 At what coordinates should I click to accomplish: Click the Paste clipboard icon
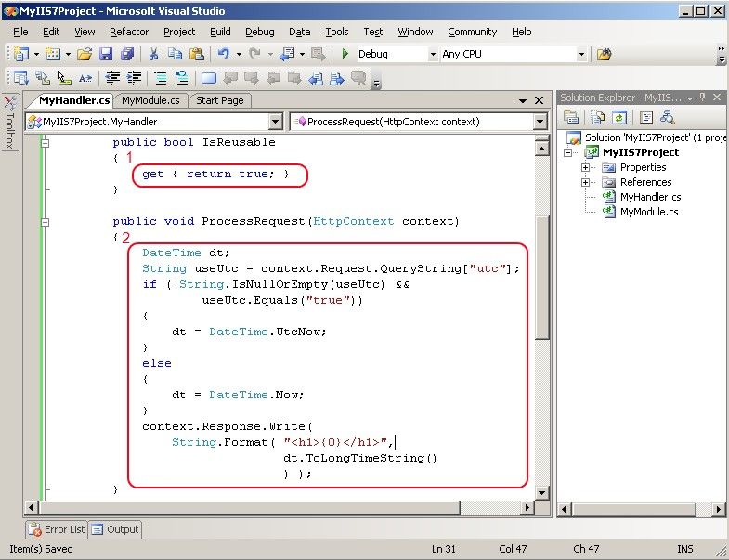coord(194,55)
